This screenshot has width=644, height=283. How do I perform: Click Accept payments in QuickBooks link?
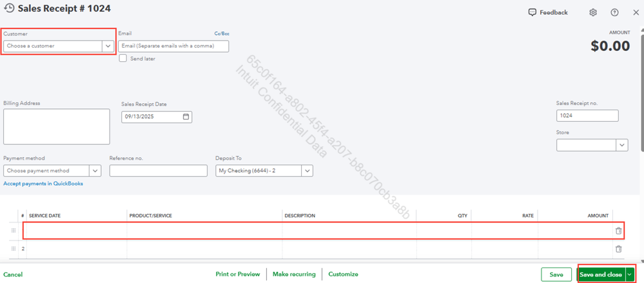(43, 184)
